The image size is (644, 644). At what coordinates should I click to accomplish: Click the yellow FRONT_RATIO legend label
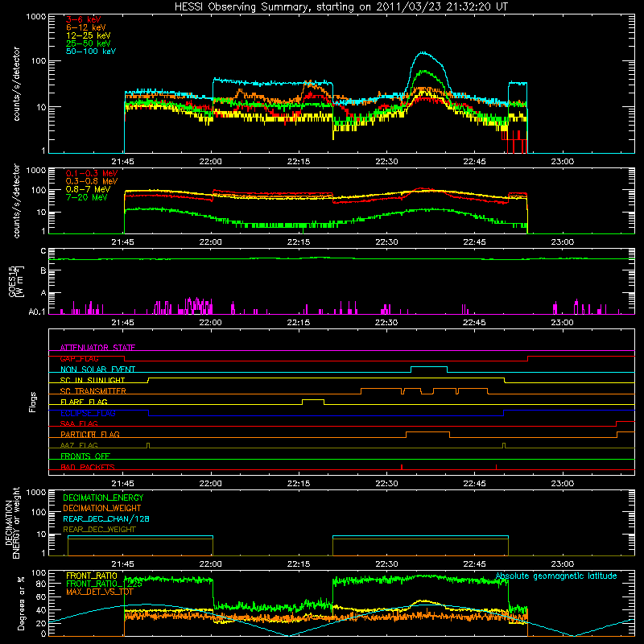coord(92,576)
